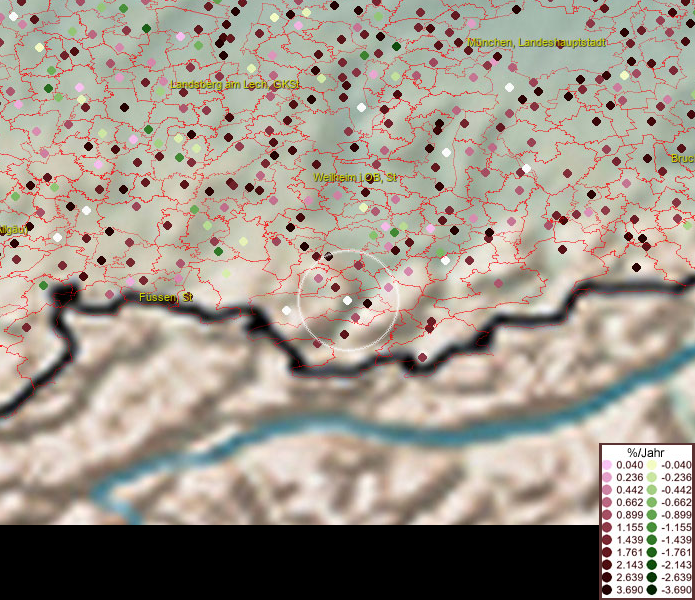Image resolution: width=695 pixels, height=600 pixels.
Task: Select the legend swatch beside 1.155
Action: click(607, 527)
